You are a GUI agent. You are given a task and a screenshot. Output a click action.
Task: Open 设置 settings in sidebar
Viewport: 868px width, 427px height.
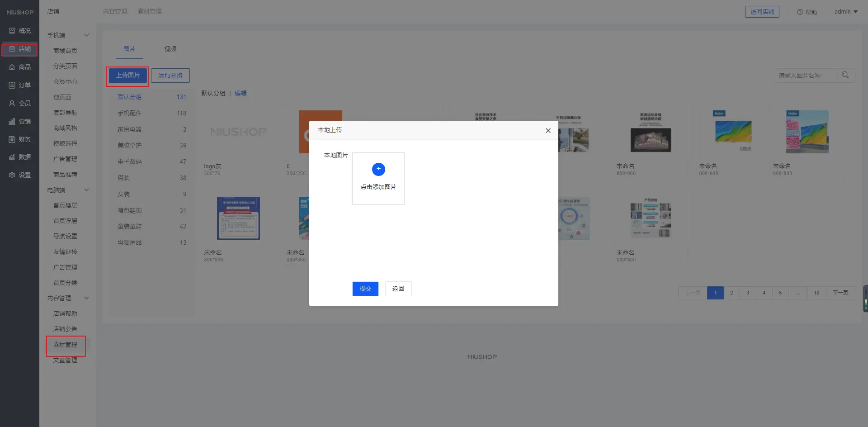20,175
